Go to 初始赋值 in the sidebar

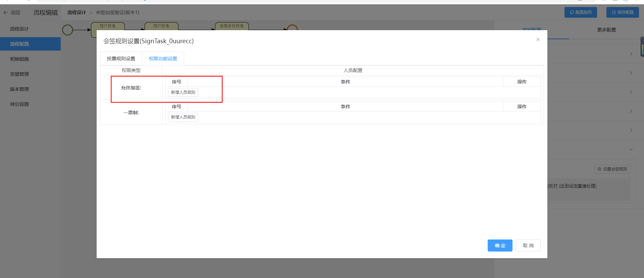tap(30, 59)
